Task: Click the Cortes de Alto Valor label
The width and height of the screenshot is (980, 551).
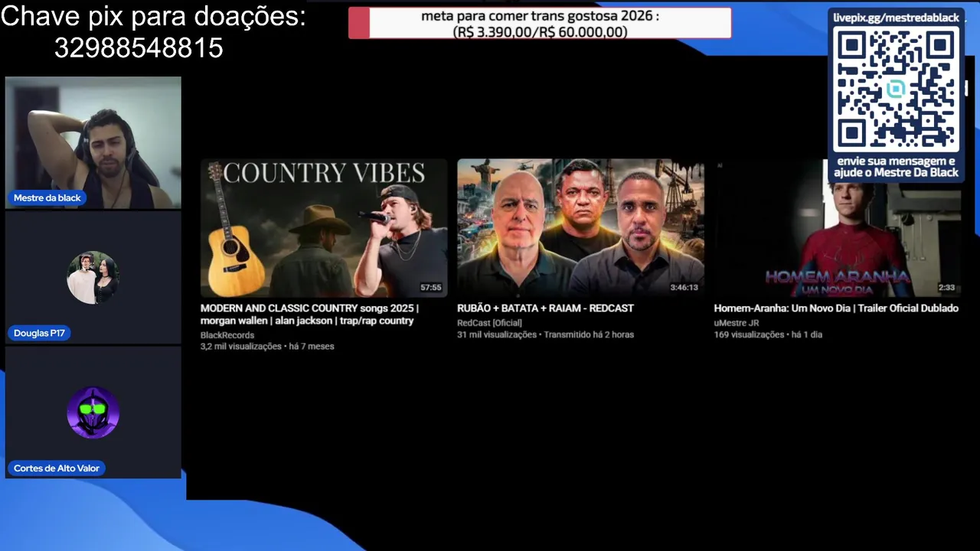Action: [57, 468]
